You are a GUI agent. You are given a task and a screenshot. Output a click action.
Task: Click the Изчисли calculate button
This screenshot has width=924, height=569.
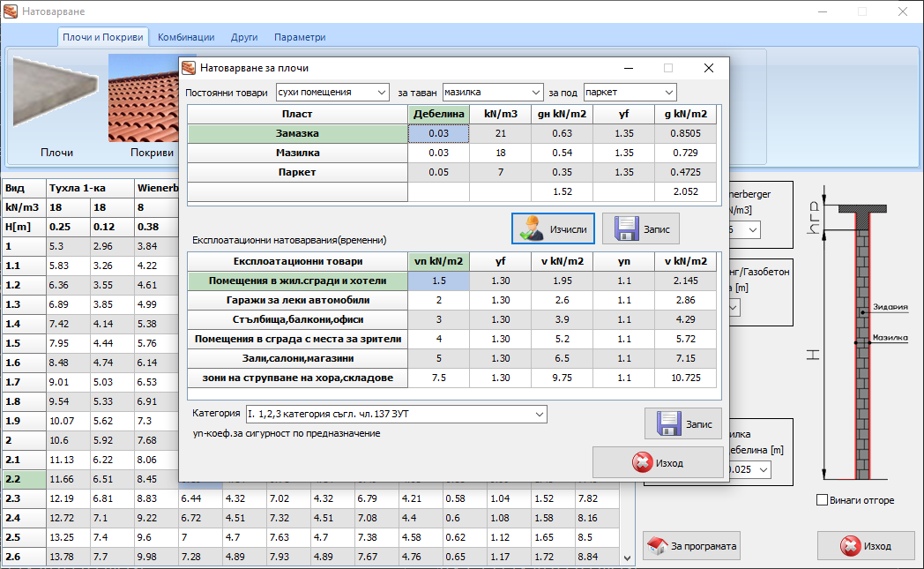(553, 229)
